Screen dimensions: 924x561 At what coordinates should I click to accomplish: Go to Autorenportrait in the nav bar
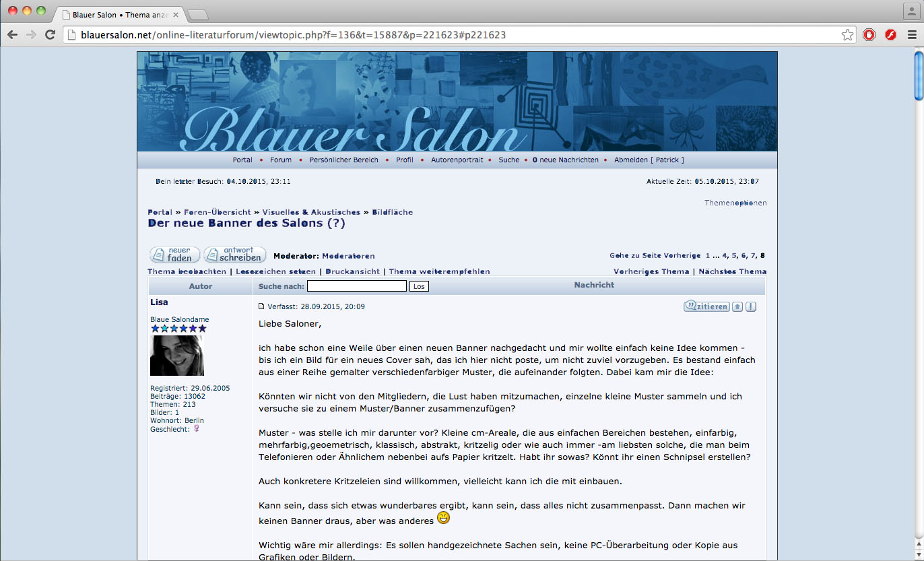[x=457, y=160]
